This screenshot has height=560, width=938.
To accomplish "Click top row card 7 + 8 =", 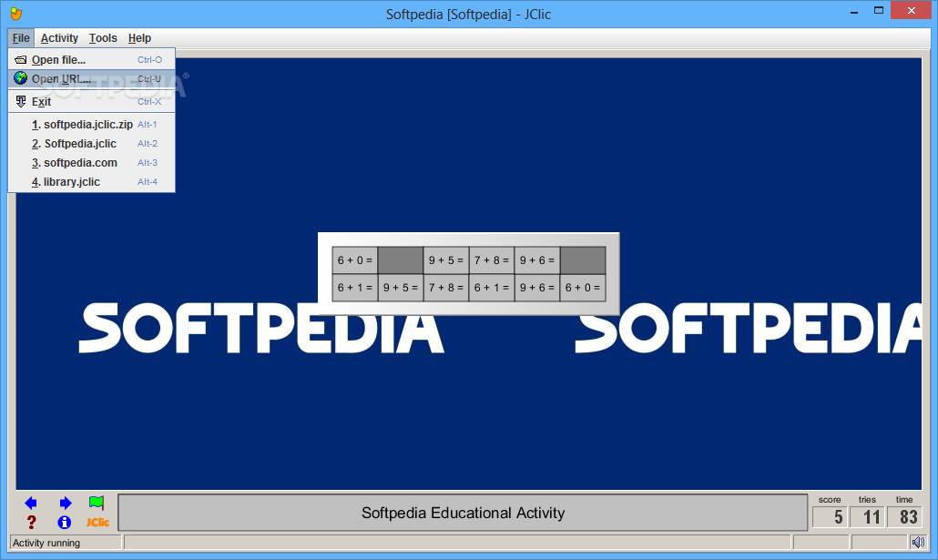I will pyautogui.click(x=492, y=260).
